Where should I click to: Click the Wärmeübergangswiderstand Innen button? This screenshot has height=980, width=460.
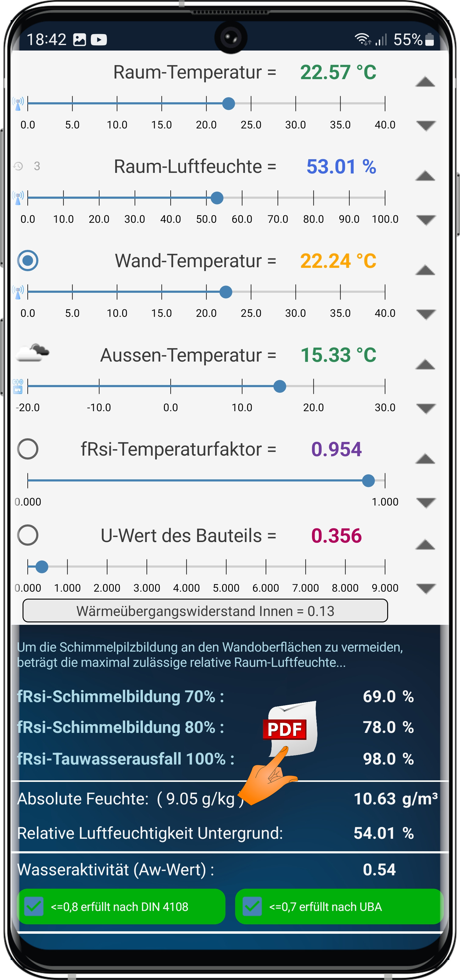(205, 611)
